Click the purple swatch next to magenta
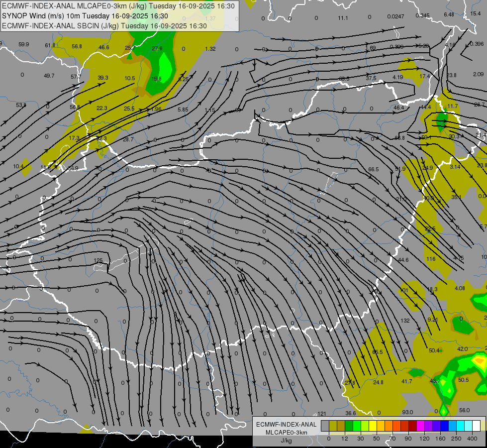Screen dimensions: 487x448 [429, 426]
